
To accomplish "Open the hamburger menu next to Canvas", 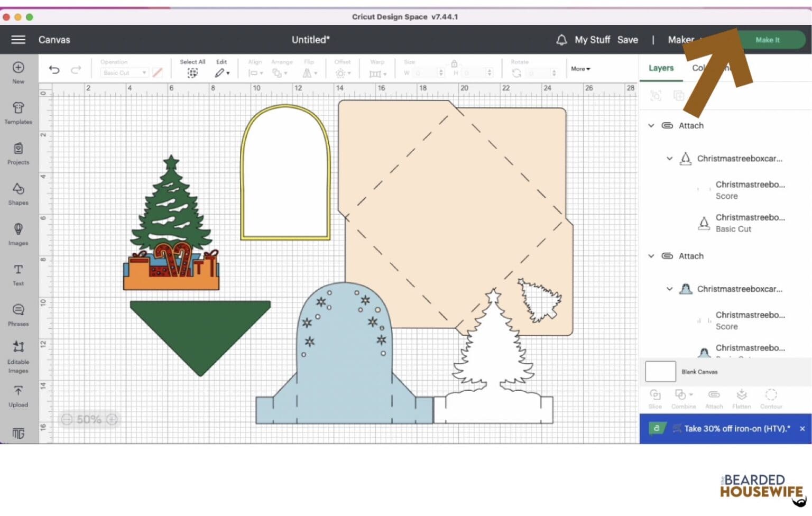I will 17,39.
